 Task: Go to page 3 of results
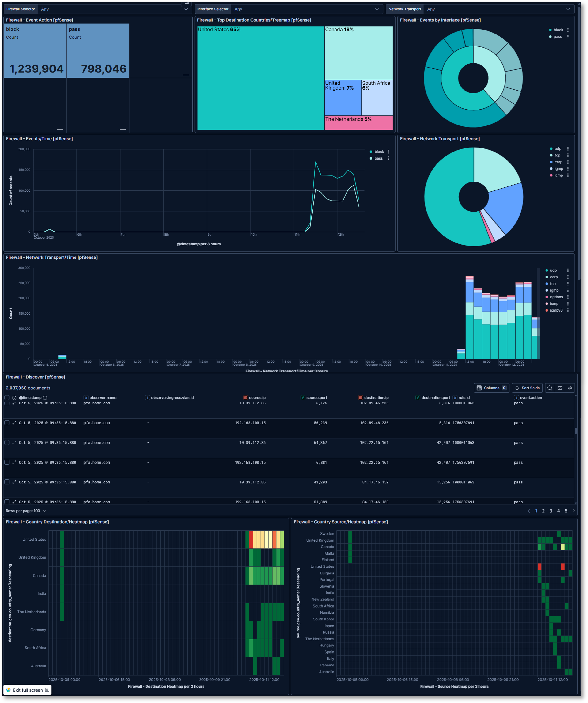click(551, 511)
